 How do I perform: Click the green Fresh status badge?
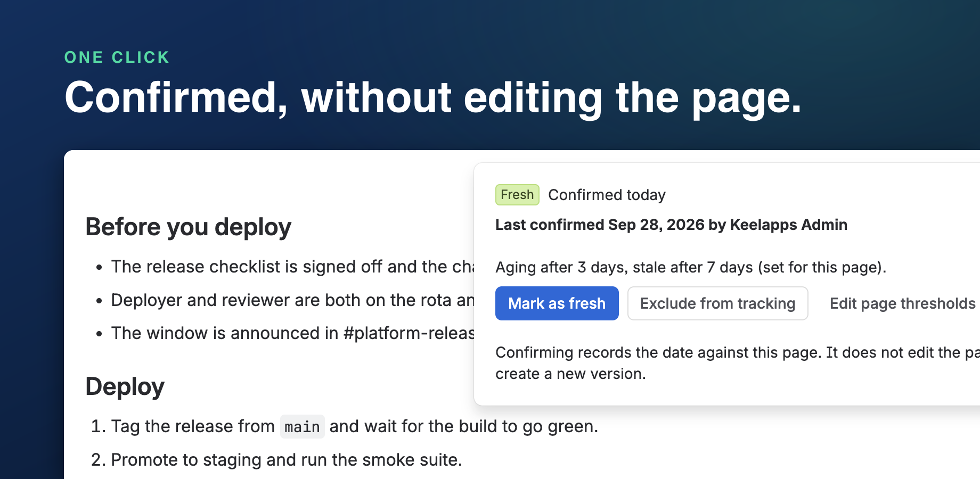coord(517,195)
